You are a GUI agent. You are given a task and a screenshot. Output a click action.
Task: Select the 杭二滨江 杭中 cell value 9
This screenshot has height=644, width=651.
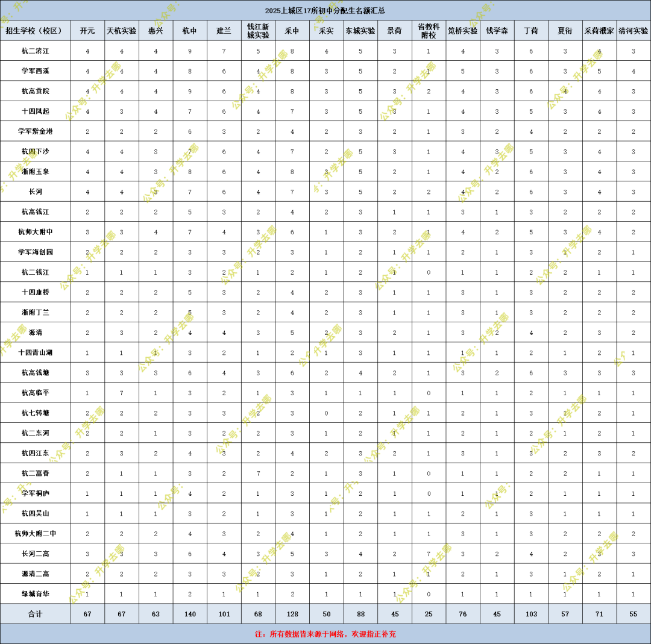click(190, 51)
